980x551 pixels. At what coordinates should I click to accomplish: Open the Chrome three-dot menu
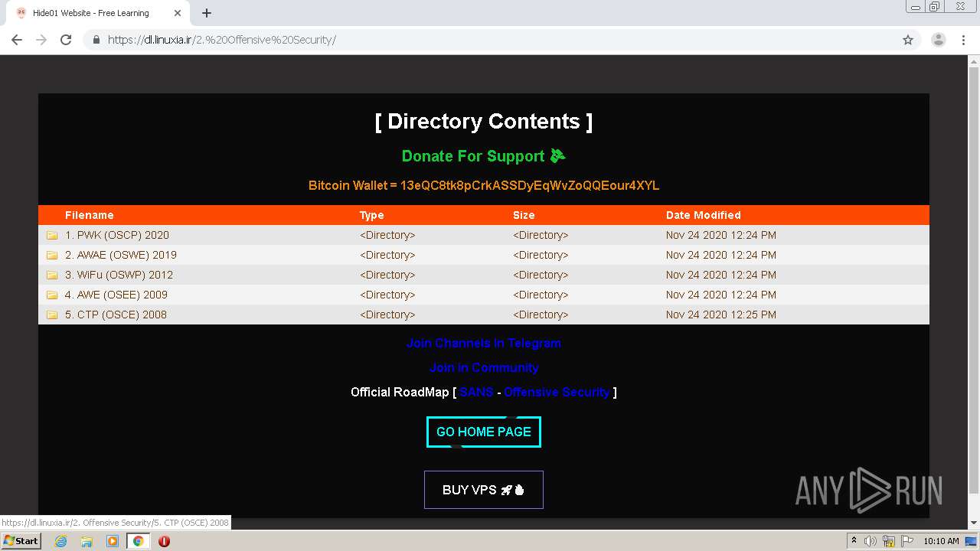[x=963, y=40]
